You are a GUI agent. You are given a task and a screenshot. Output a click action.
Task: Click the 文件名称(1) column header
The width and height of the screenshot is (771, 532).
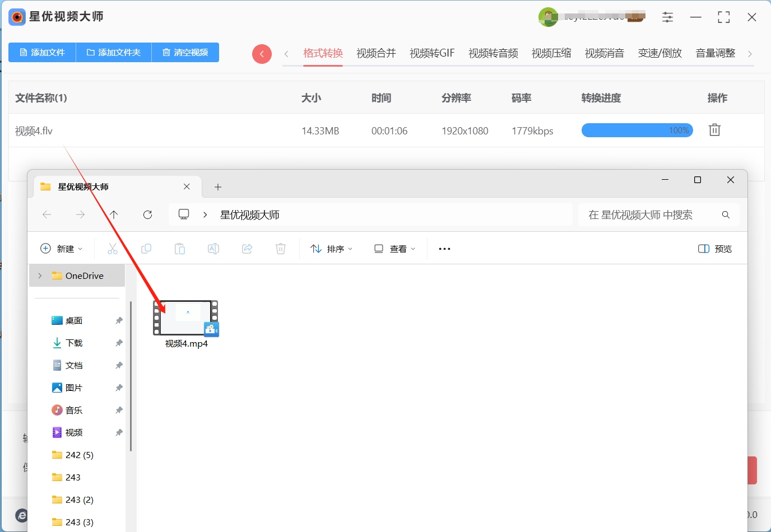(x=41, y=98)
